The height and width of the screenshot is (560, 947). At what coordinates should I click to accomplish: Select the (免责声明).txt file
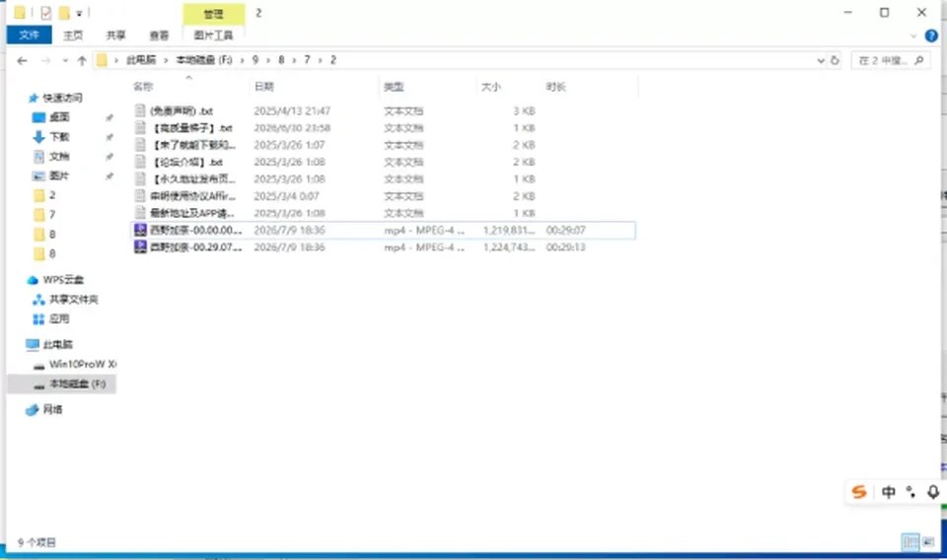click(182, 111)
